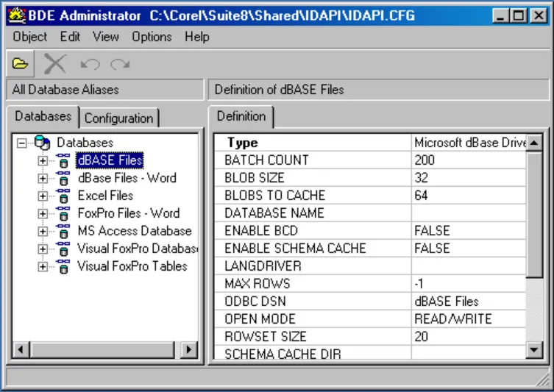554x392 pixels.
Task: Maximize the BDE Administrator window
Action: 519,16
